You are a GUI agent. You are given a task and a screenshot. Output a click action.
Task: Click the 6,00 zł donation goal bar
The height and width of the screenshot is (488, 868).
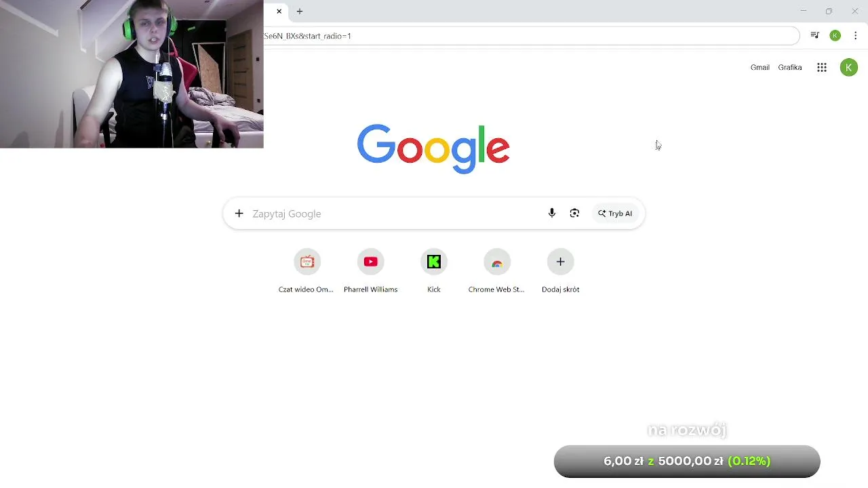tap(687, 462)
